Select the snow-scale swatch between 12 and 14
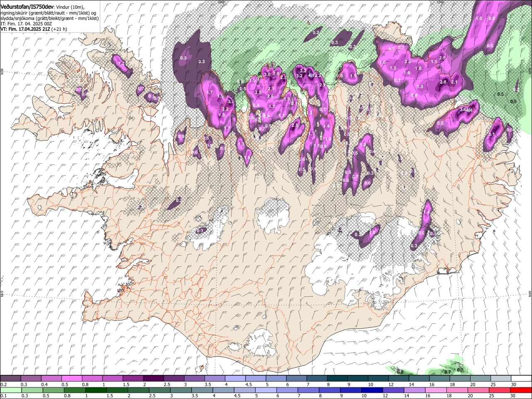This screenshot has width=532, height=399. pyautogui.click(x=398, y=378)
